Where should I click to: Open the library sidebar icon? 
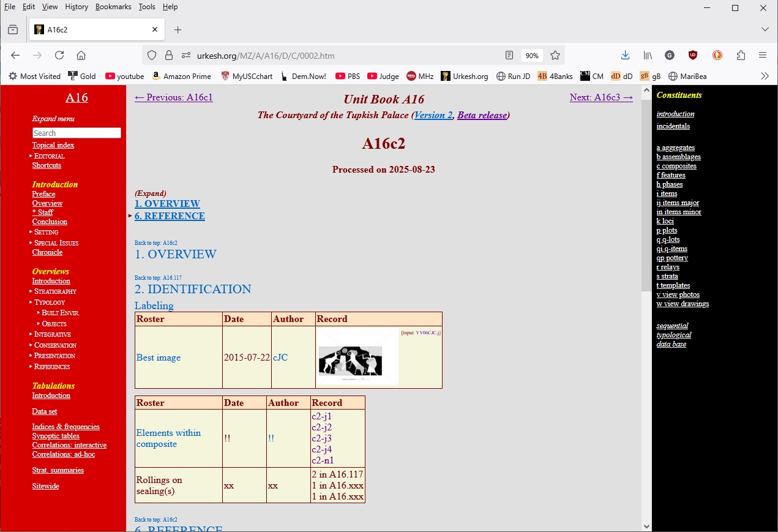[x=648, y=55]
